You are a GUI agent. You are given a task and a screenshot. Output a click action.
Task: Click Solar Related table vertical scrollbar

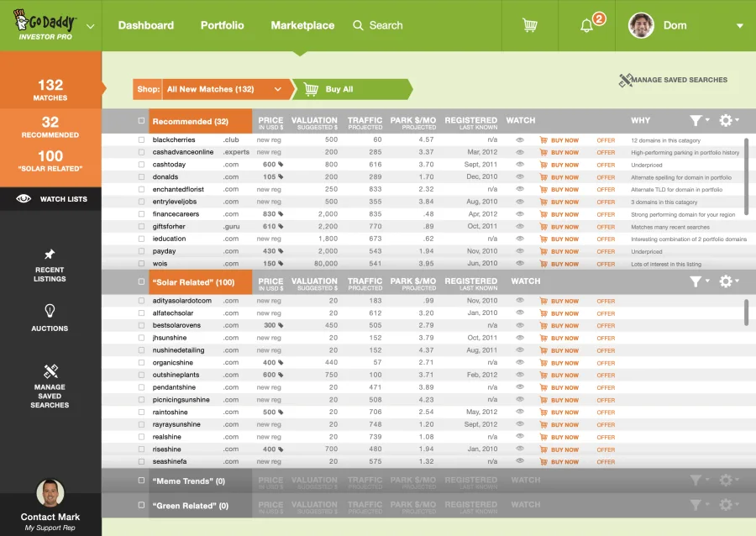747,313
